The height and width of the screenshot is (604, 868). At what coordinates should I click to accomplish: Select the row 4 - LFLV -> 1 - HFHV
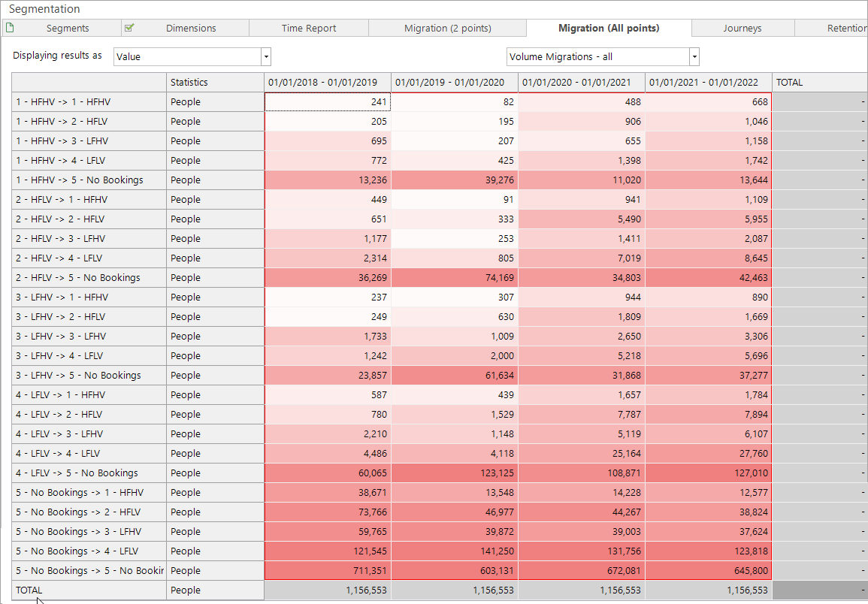89,394
